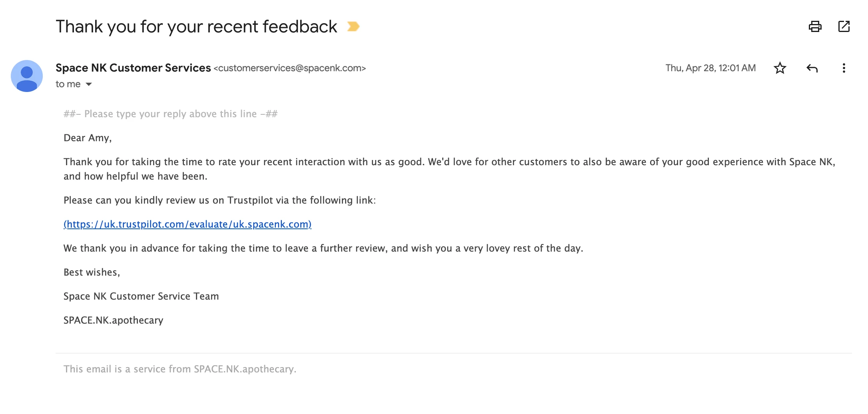The height and width of the screenshot is (414, 868).
Task: Click the "Please type your reply above" line
Action: point(170,114)
